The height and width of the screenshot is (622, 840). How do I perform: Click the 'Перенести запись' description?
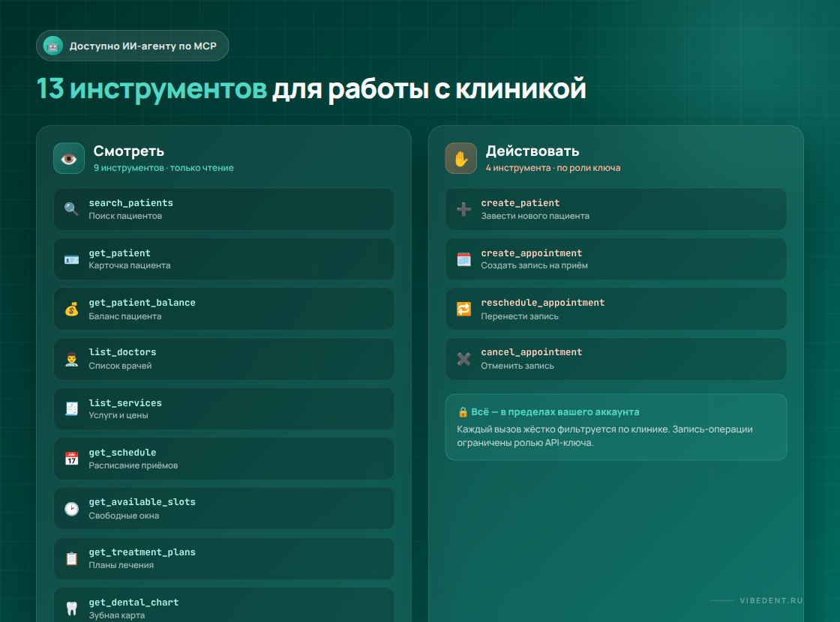[x=520, y=316]
